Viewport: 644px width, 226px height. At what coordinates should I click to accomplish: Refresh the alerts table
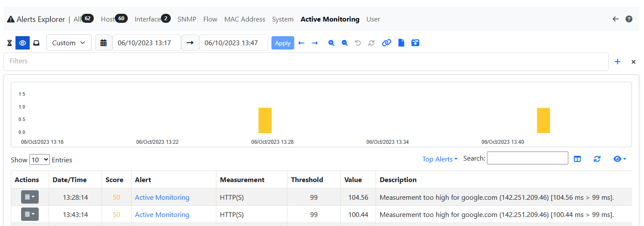click(597, 159)
